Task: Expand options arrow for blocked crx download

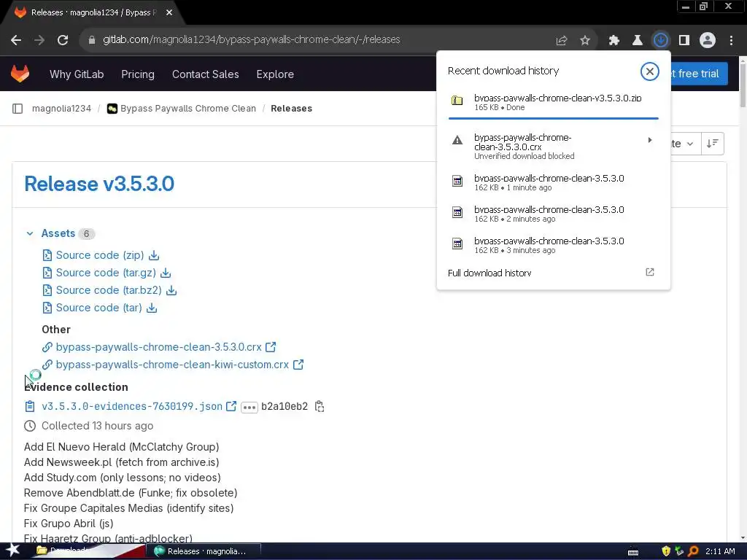Action: coord(650,140)
